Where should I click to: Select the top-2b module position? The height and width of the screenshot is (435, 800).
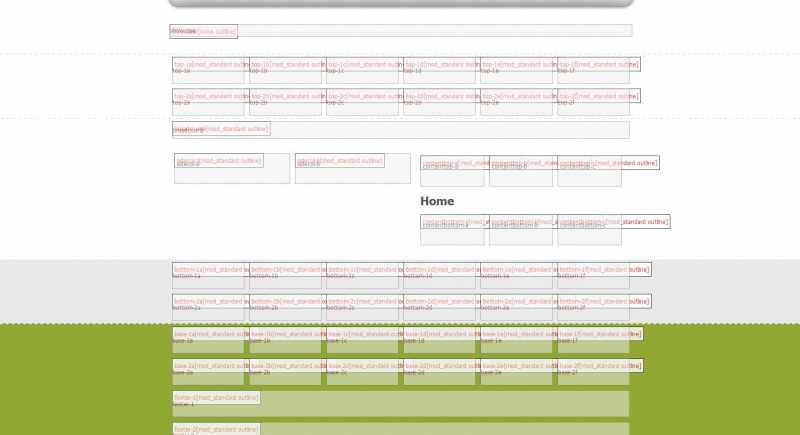click(x=285, y=102)
